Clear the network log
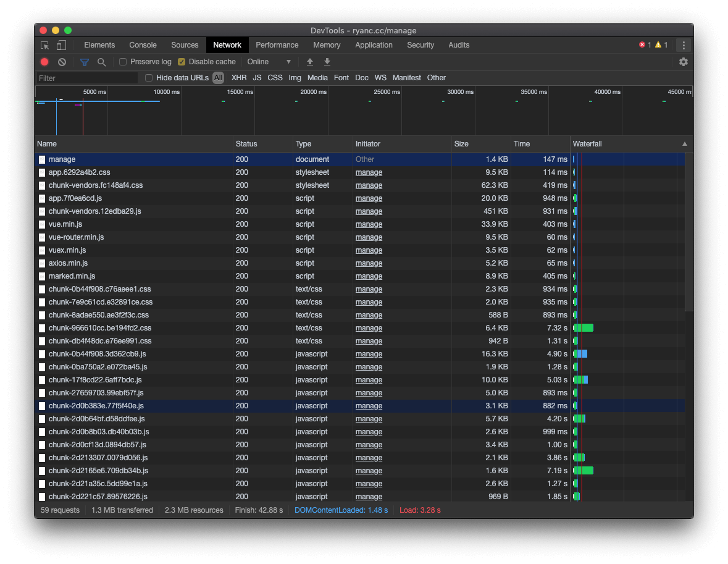Image resolution: width=728 pixels, height=564 pixels. [62, 62]
